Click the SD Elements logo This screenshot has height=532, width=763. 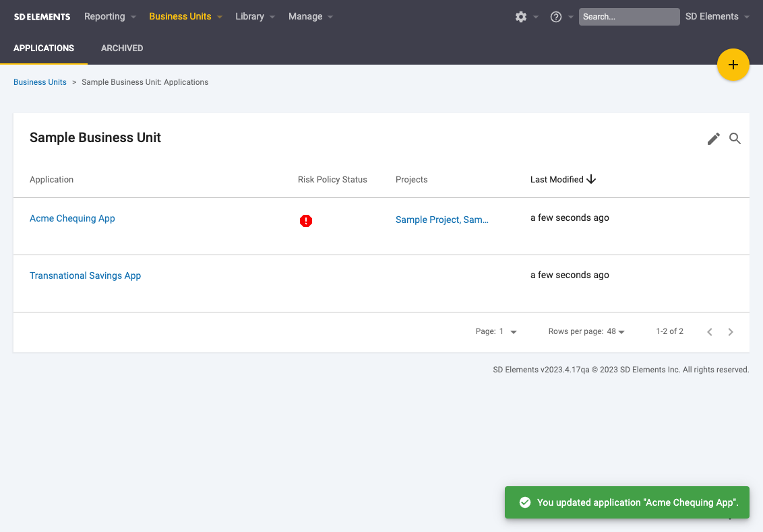[42, 17]
